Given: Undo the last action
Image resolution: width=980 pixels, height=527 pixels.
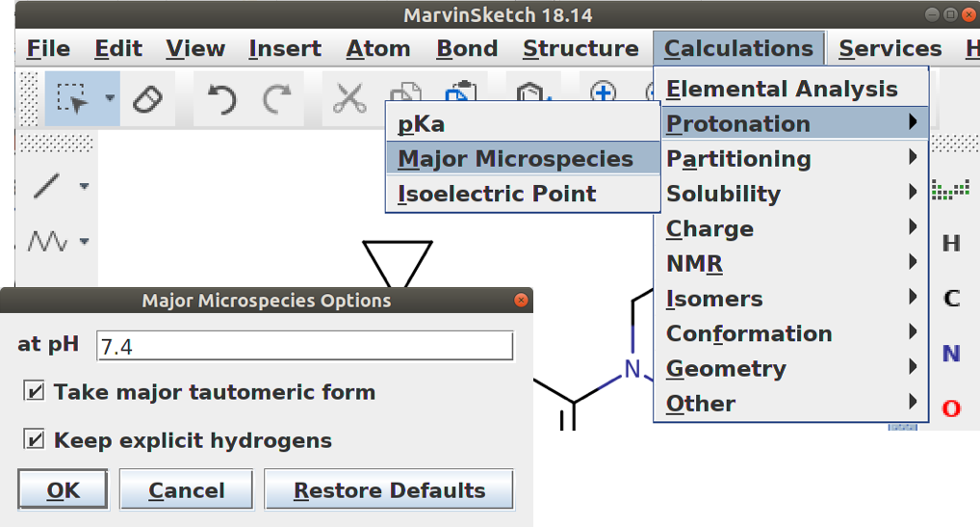Looking at the screenshot, I should [x=221, y=99].
